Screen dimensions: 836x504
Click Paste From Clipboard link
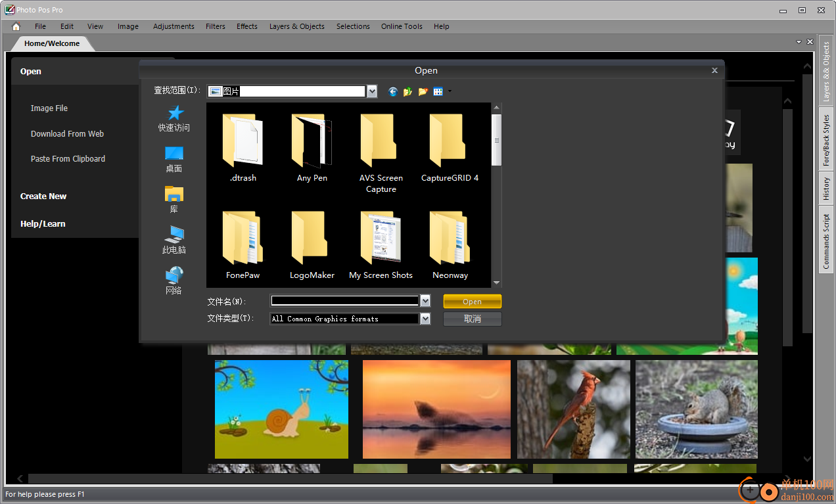tap(68, 158)
